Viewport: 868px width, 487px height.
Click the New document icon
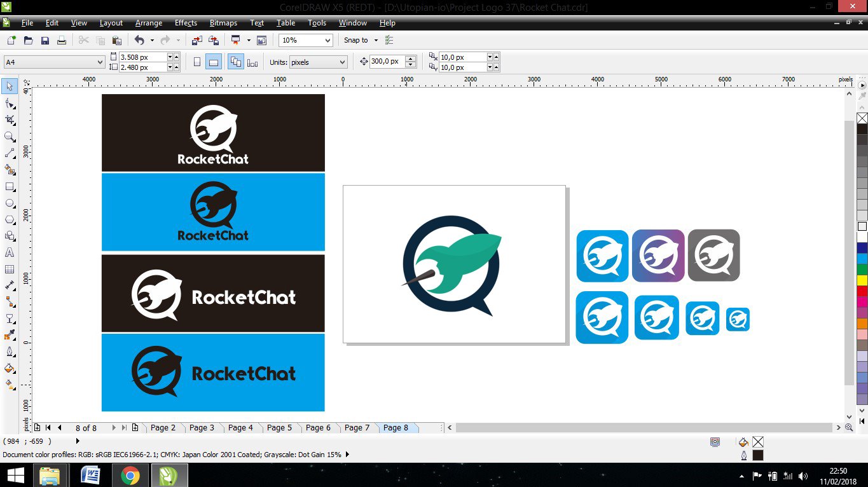pos(11,40)
